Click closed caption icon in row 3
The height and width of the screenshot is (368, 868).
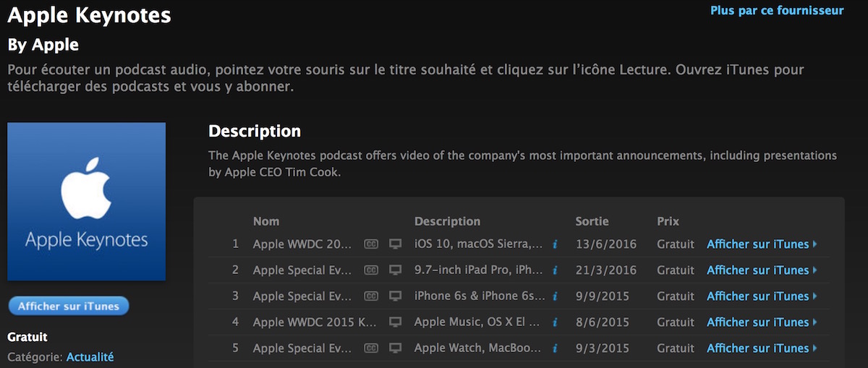(371, 296)
